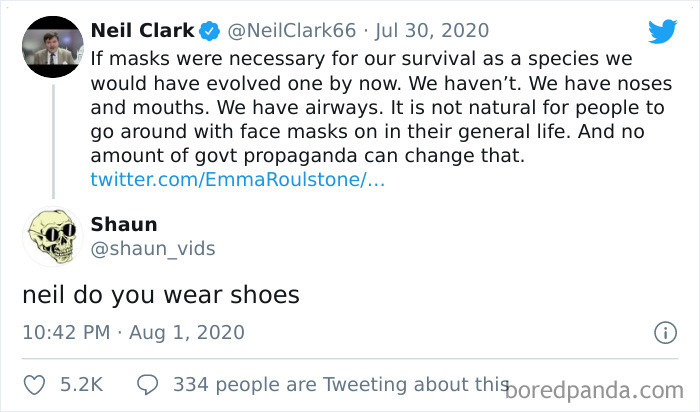Click the "neil do you wear shoes" text
The height and width of the screenshot is (412, 700).
[x=160, y=295]
